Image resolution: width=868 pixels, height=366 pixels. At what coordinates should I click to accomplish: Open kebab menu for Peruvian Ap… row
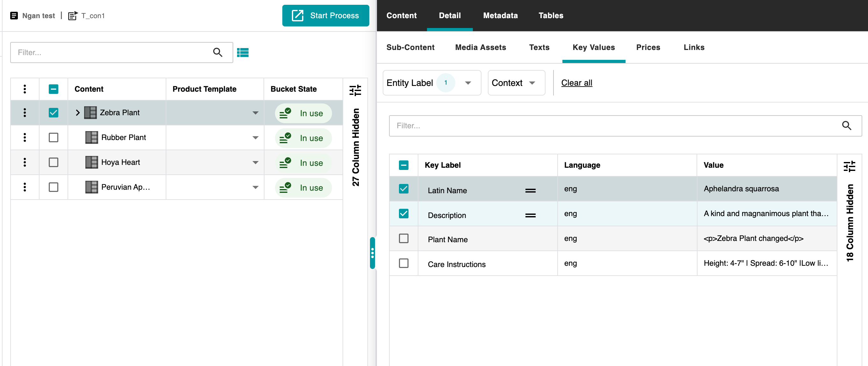pos(25,187)
